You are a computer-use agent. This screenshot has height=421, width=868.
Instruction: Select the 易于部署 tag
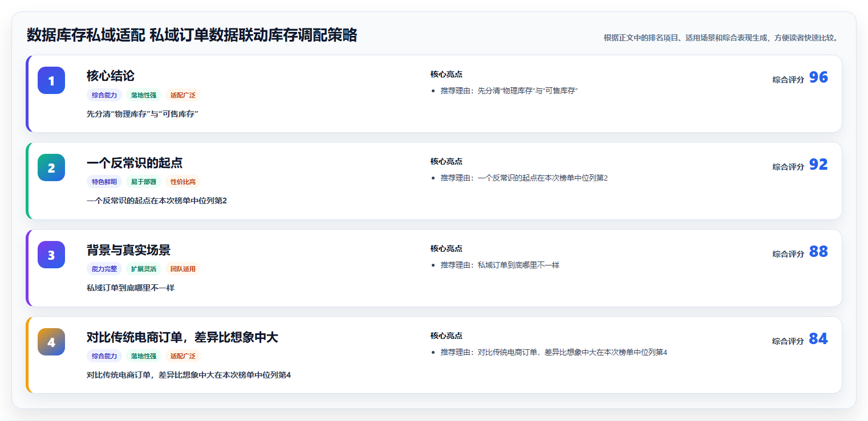[x=144, y=182]
